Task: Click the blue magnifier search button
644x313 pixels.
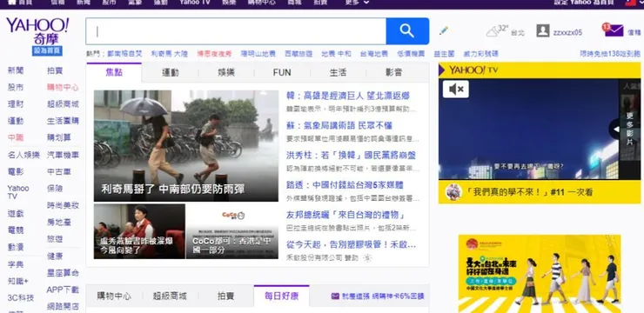Action: tap(407, 31)
